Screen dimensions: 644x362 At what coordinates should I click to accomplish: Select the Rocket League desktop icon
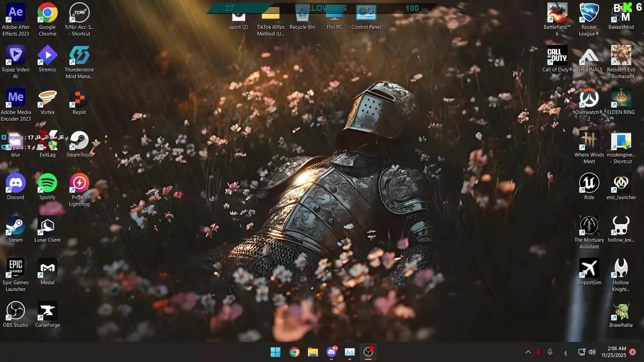coord(589,20)
